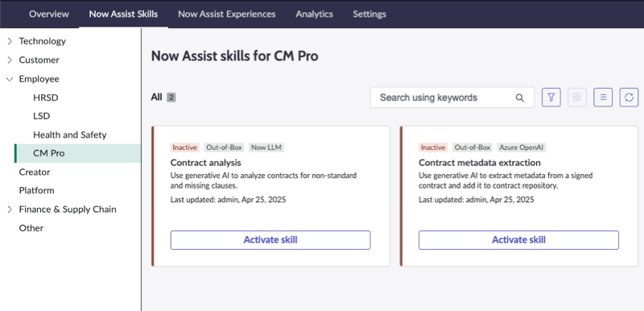Click the Customer label

[x=39, y=60]
